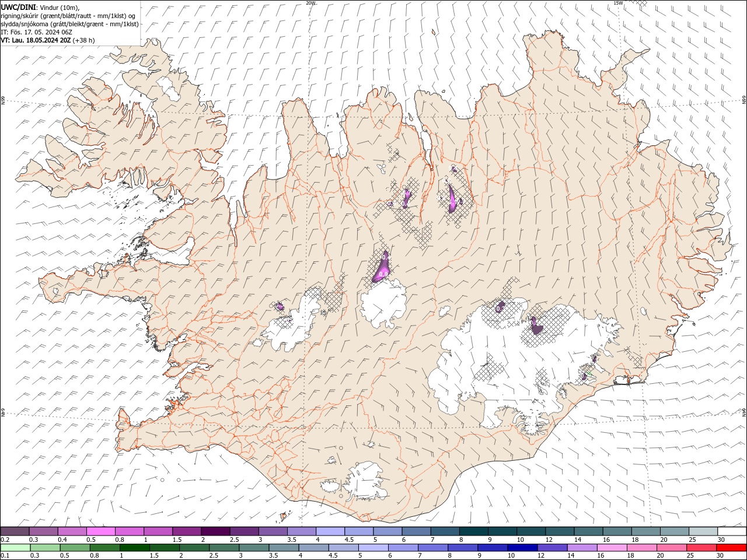The height and width of the screenshot is (560, 747).
Task: Click the '66N' latitude label on right edge
Action: point(744,100)
